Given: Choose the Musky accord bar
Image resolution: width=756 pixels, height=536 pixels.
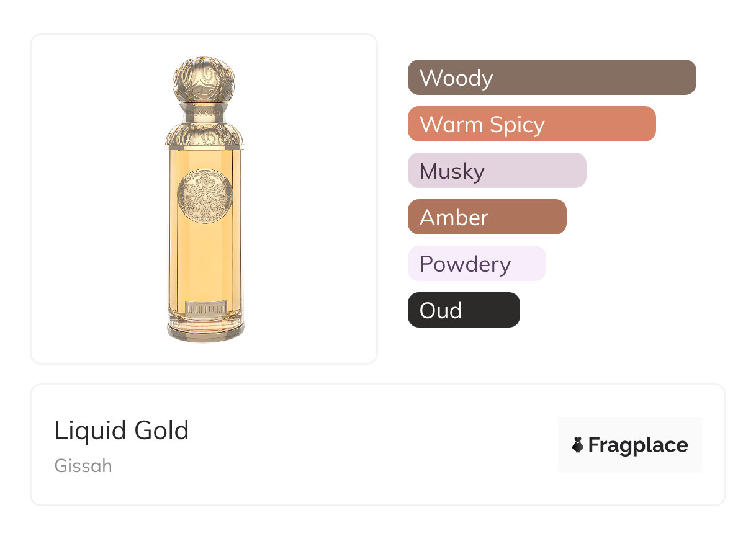Looking at the screenshot, I should point(497,171).
